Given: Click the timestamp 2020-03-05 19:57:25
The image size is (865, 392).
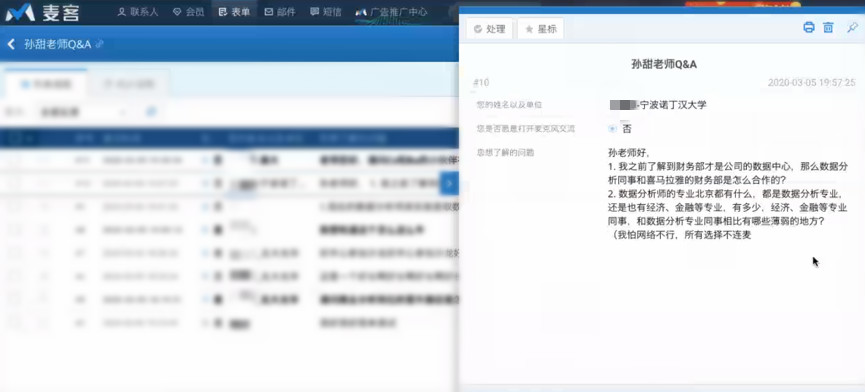Looking at the screenshot, I should [x=811, y=83].
